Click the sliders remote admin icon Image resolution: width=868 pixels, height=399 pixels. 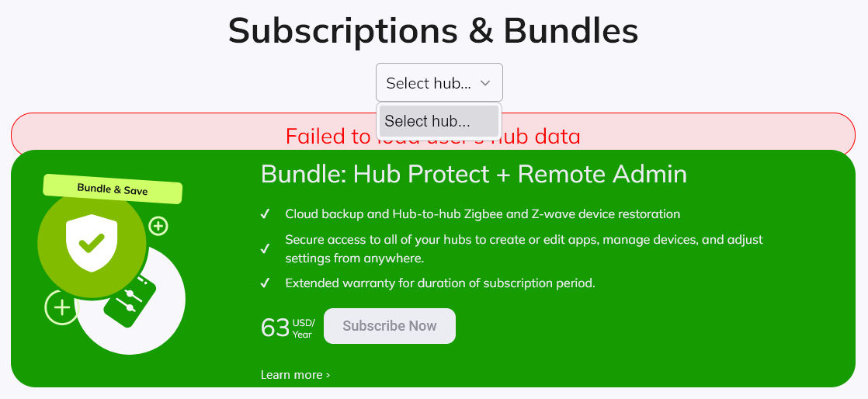pos(130,300)
